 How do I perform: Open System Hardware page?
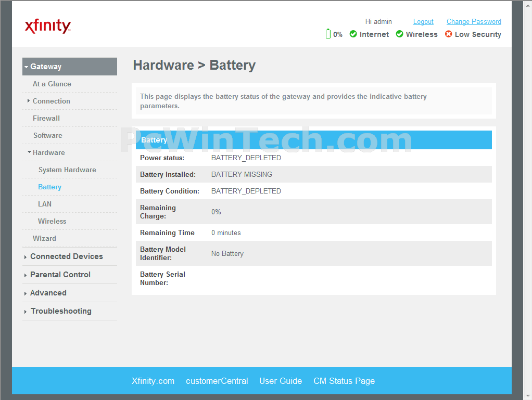[x=67, y=170]
